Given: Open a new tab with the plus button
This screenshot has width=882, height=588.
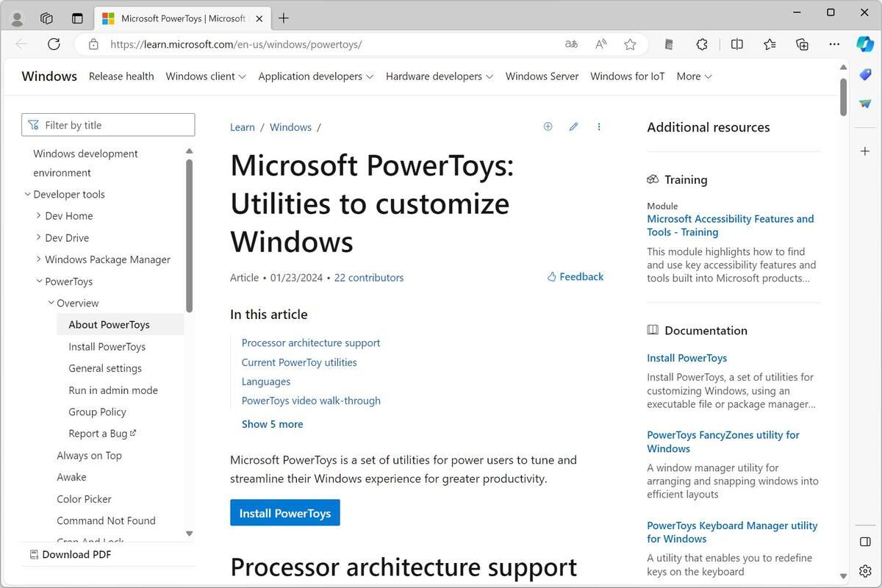Looking at the screenshot, I should (284, 18).
